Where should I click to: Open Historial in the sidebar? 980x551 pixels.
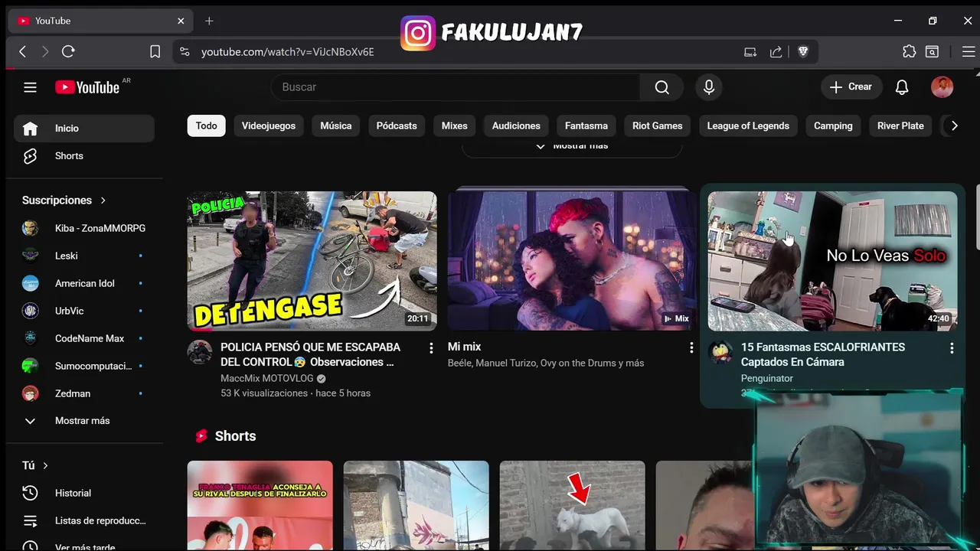(84, 493)
